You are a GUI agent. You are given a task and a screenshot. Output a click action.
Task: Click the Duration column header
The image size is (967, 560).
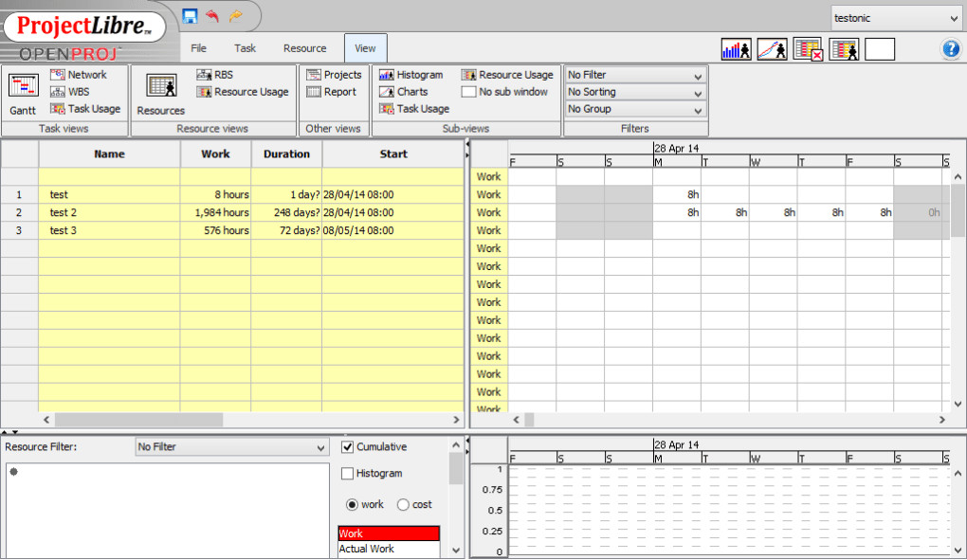click(286, 154)
